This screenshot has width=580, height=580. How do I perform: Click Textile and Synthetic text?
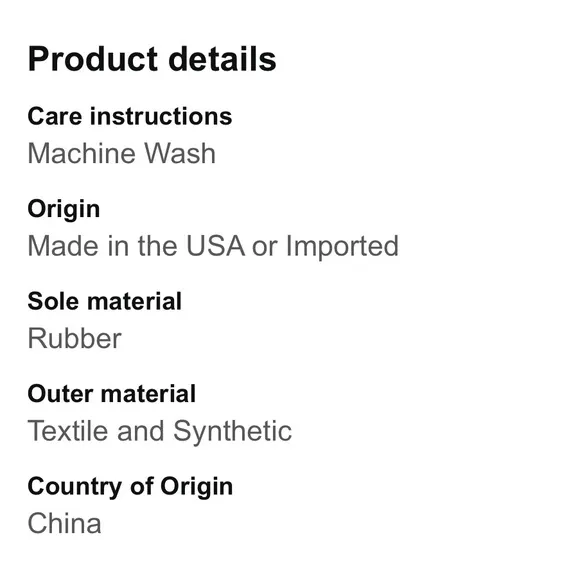pos(160,432)
